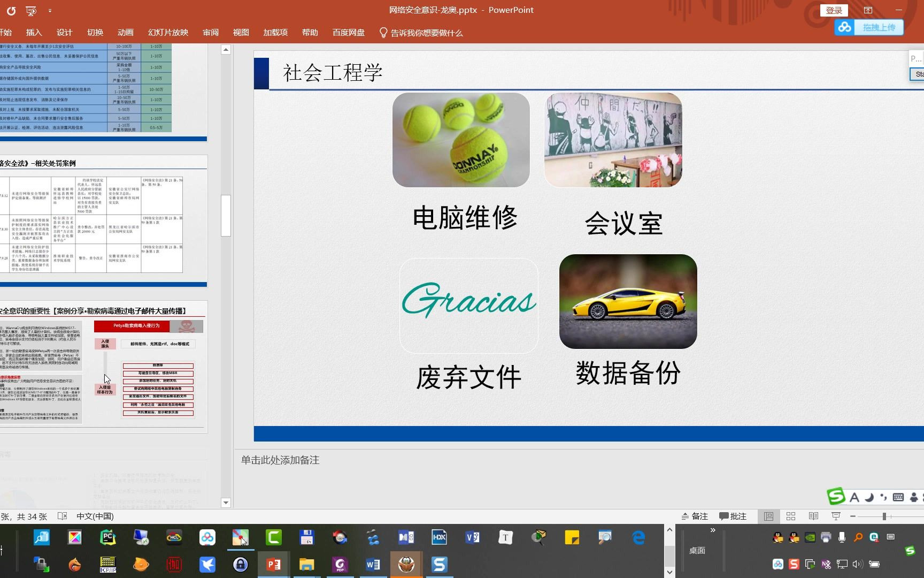Click the taskbar icon scroll down arrow
Viewport: 924px width, 578px height.
pyautogui.click(x=669, y=572)
